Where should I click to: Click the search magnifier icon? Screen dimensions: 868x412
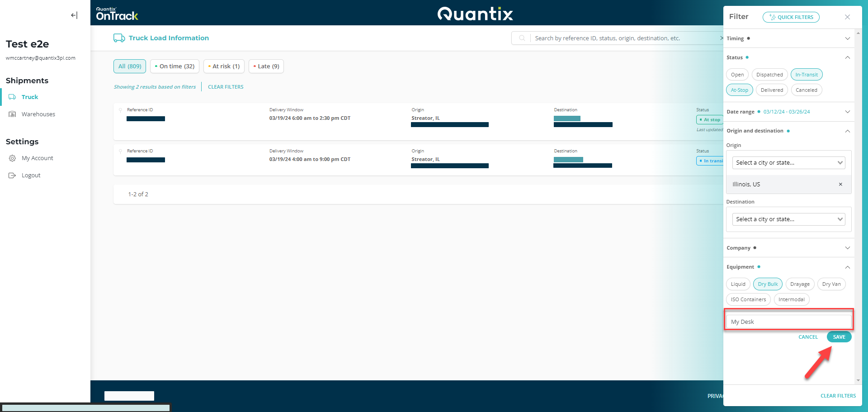click(522, 38)
